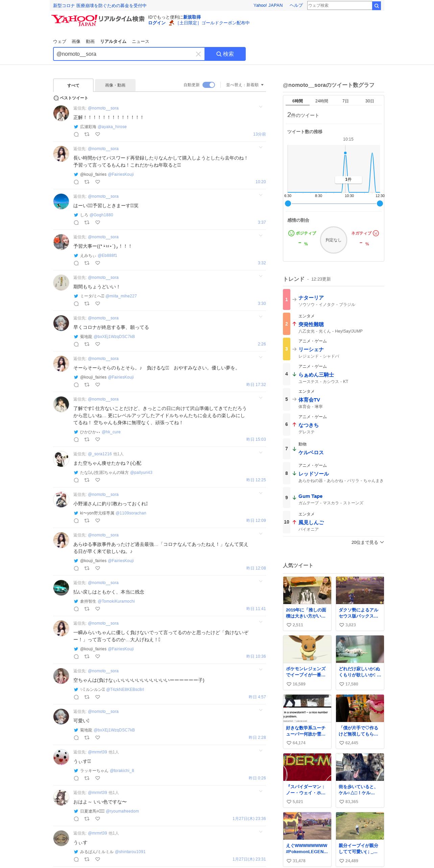Click the 新規取得 link
This screenshot has height=868, width=434.
tap(192, 17)
